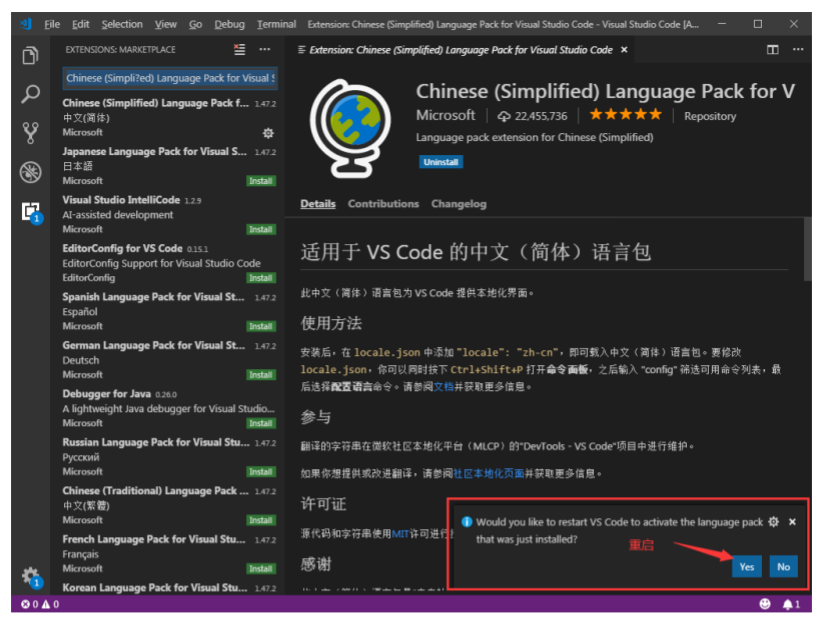
Task: Select Chinese (Simplified) Language Pack in list
Action: pyautogui.click(x=169, y=118)
